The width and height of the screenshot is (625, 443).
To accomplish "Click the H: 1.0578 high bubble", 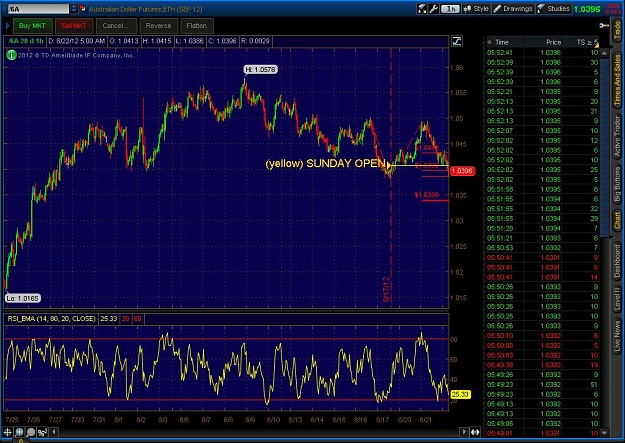I will point(260,69).
